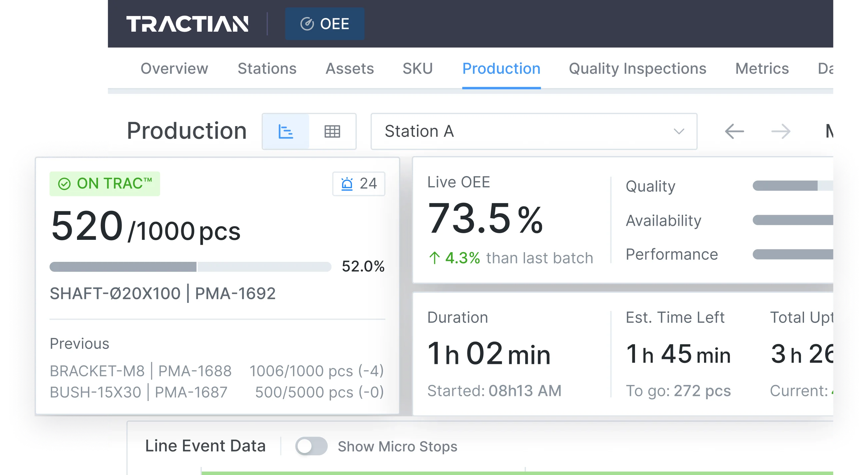The height and width of the screenshot is (475, 868).
Task: Open the Stations tab
Action: tap(267, 69)
